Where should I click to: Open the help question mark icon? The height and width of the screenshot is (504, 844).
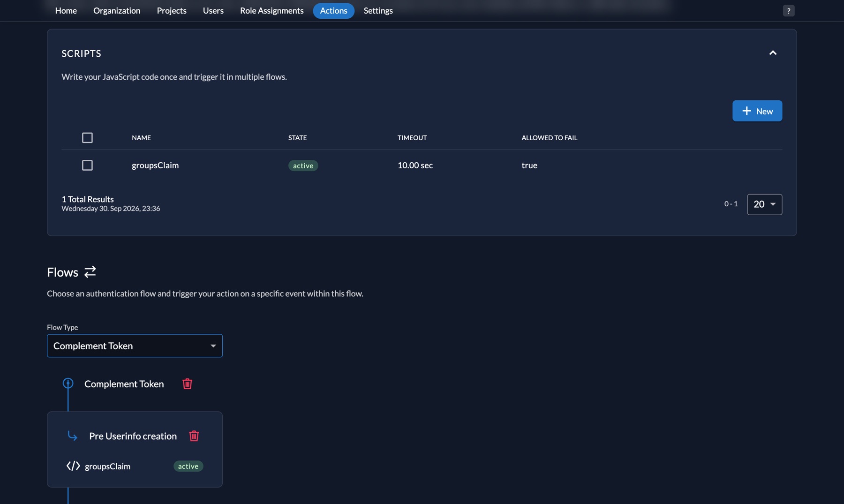(x=789, y=11)
